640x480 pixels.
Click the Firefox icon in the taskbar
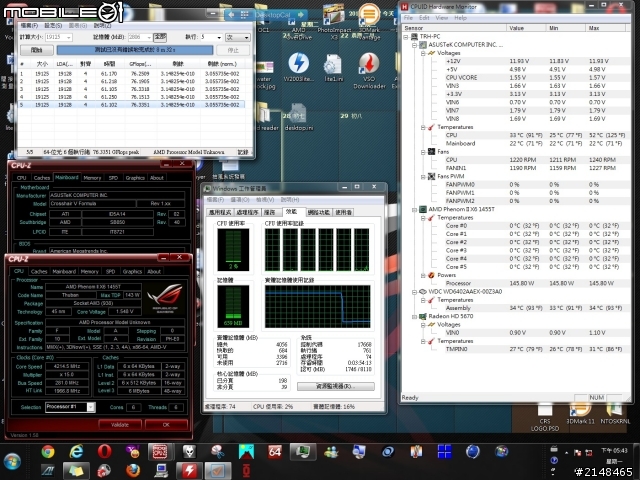click(133, 471)
